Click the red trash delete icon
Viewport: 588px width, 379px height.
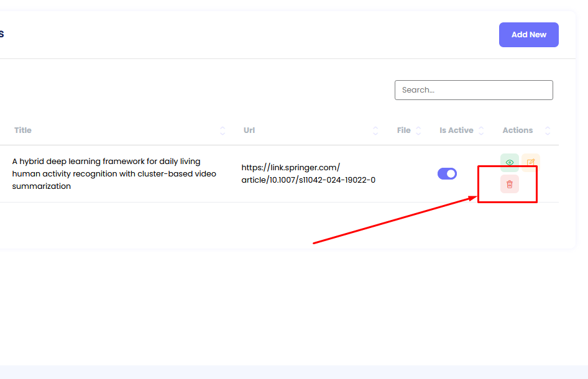point(509,184)
